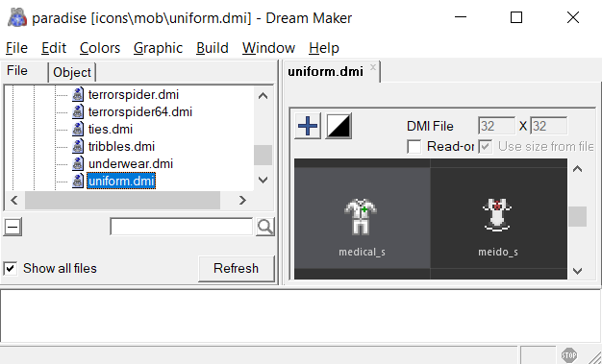This screenshot has height=364, width=602.
Task: Open the Graphic menu
Action: pos(158,48)
